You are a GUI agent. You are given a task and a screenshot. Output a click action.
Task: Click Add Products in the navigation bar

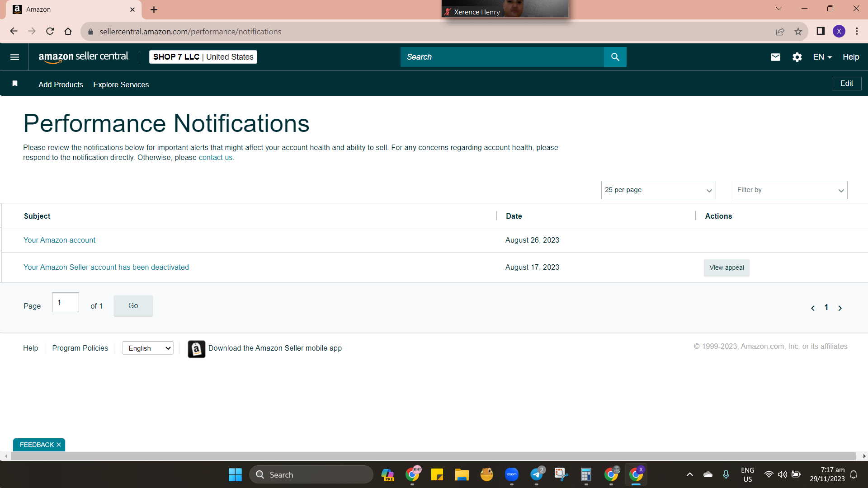coord(61,84)
